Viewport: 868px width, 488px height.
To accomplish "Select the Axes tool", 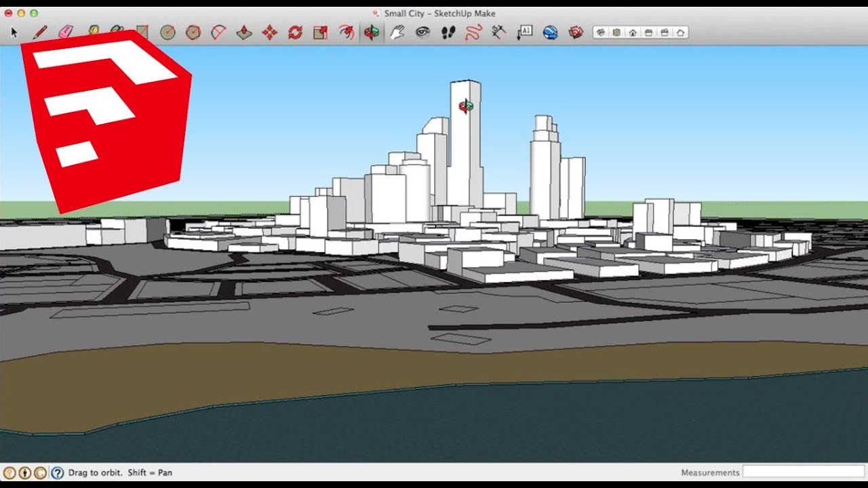I will point(499,32).
